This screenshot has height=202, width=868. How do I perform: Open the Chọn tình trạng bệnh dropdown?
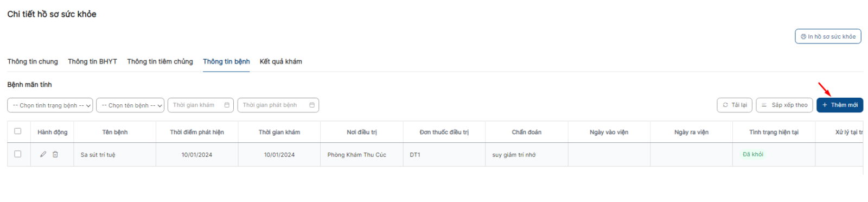click(50, 105)
